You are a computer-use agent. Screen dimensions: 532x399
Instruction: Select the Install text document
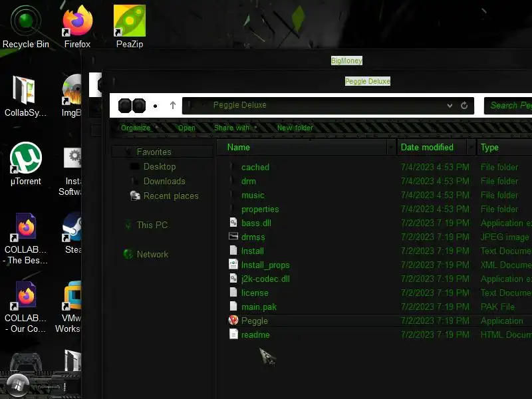coord(253,251)
